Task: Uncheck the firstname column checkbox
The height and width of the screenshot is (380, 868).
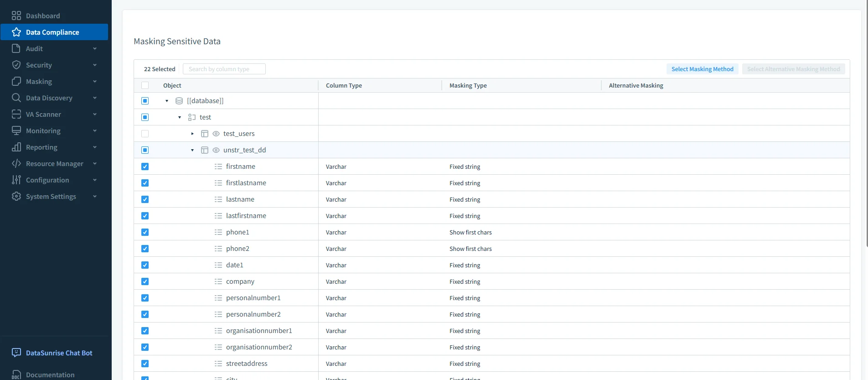Action: click(x=145, y=167)
